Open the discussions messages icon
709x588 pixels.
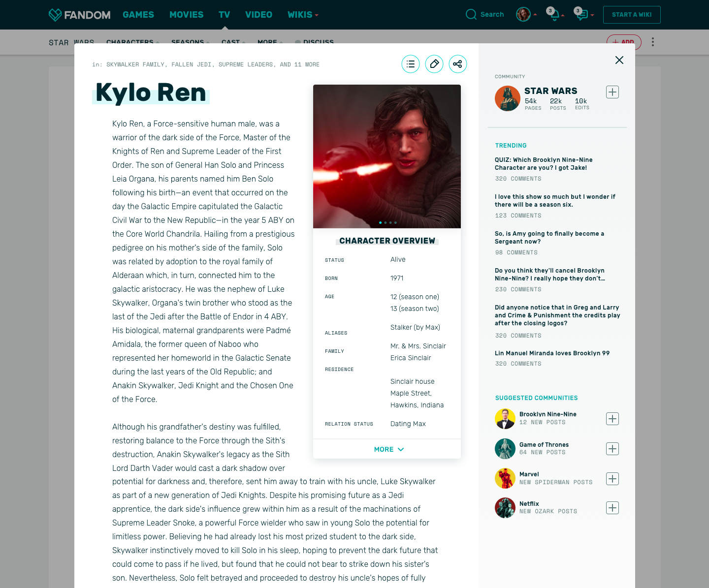click(x=582, y=14)
